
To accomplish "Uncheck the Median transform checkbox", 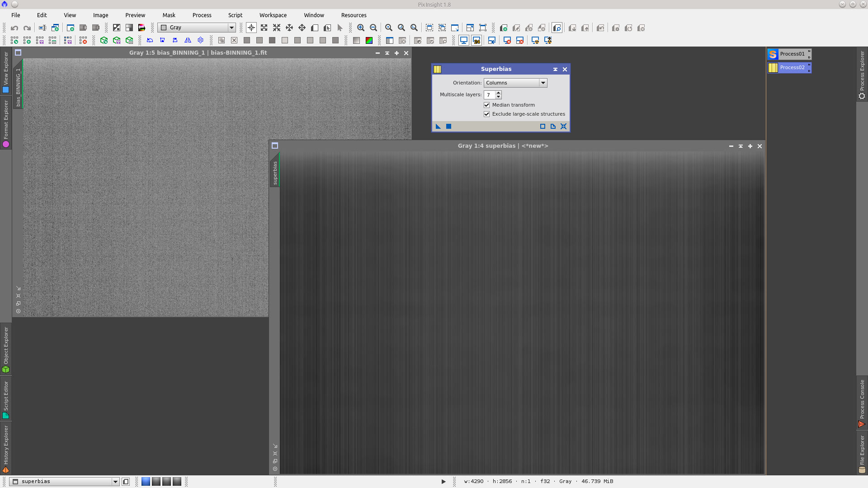I will (x=487, y=105).
